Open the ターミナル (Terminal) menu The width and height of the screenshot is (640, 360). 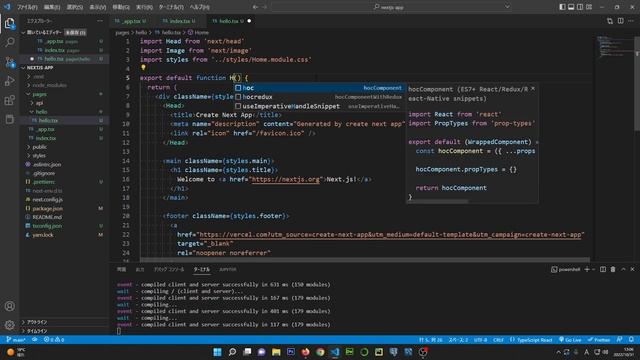tap(171, 7)
